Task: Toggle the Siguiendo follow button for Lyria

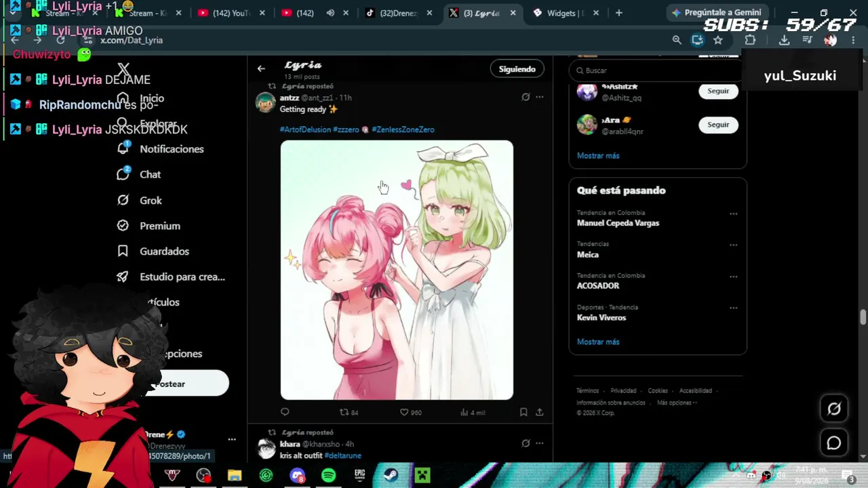Action: [x=517, y=69]
